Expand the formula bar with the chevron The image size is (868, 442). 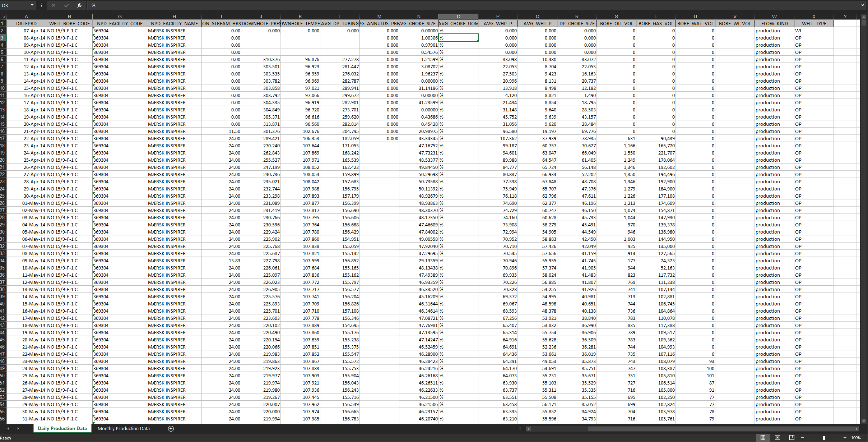(x=863, y=5)
